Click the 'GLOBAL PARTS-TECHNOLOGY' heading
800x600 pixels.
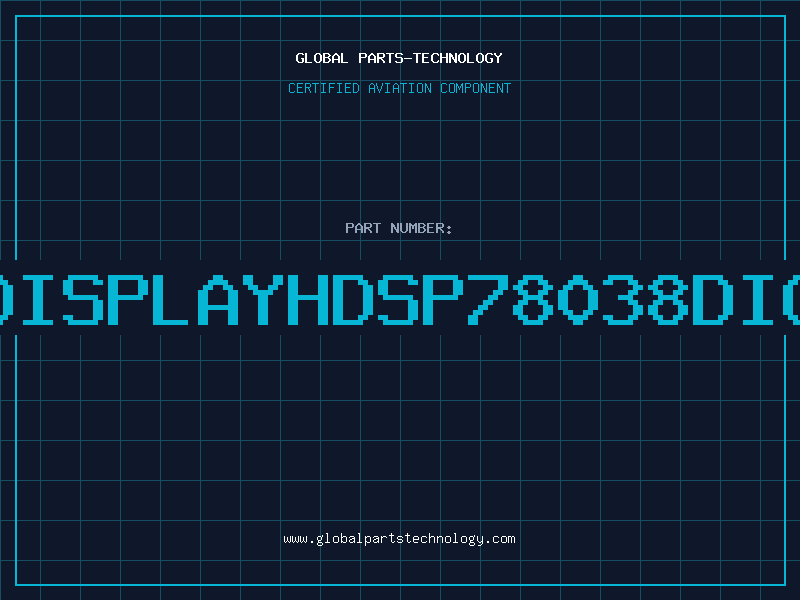coord(399,58)
